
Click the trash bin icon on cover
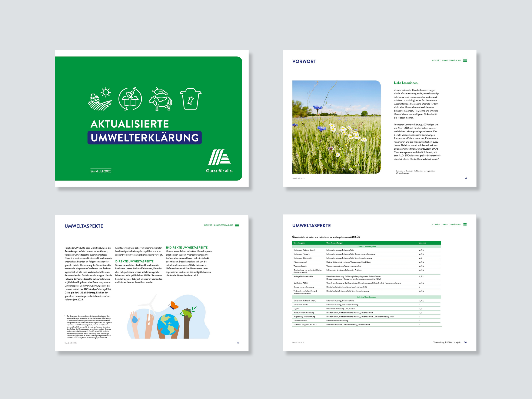[x=190, y=99]
